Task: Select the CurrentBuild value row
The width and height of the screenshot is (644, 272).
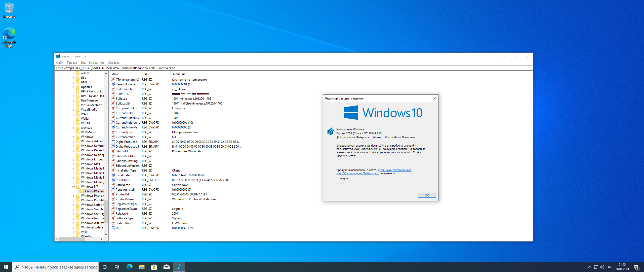Action: coord(176,113)
